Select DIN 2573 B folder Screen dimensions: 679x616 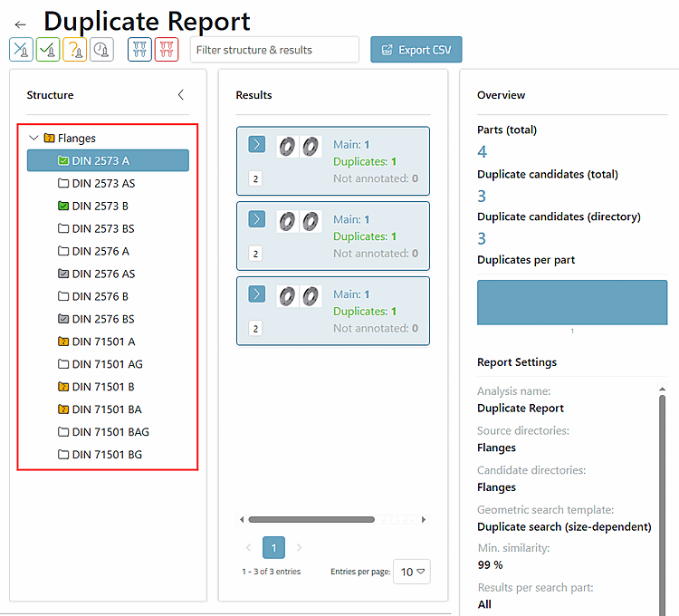tap(93, 206)
